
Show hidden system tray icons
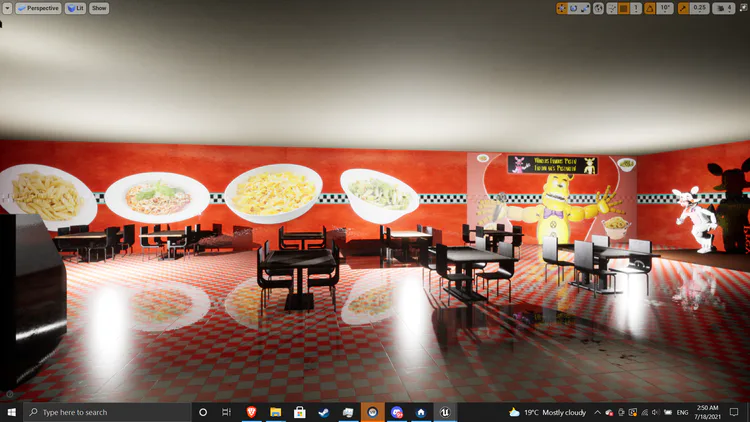click(x=597, y=412)
